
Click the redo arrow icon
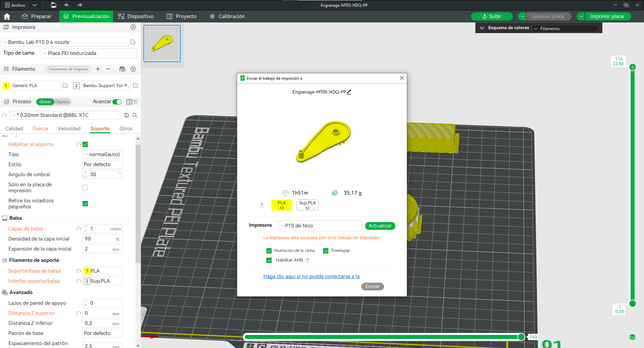79,5
